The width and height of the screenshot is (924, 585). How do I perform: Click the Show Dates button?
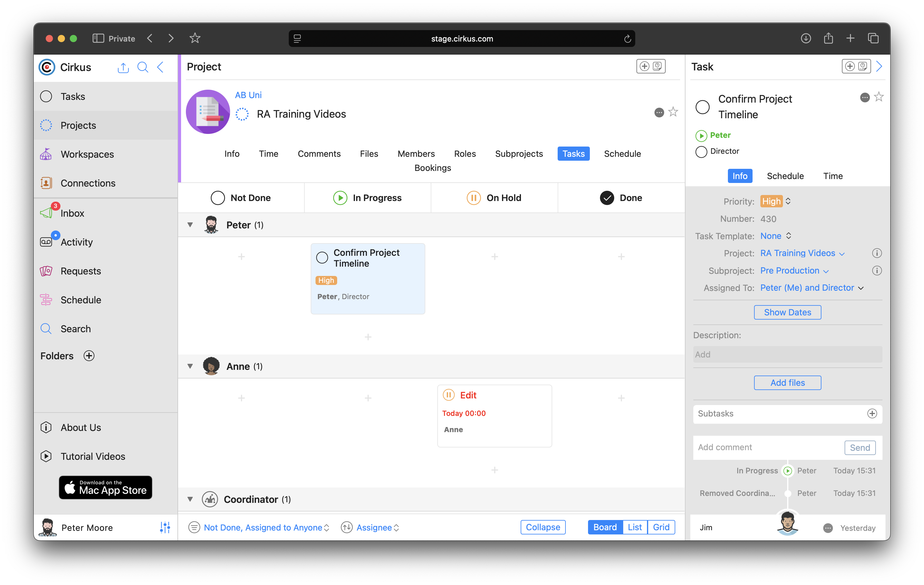[x=787, y=312]
